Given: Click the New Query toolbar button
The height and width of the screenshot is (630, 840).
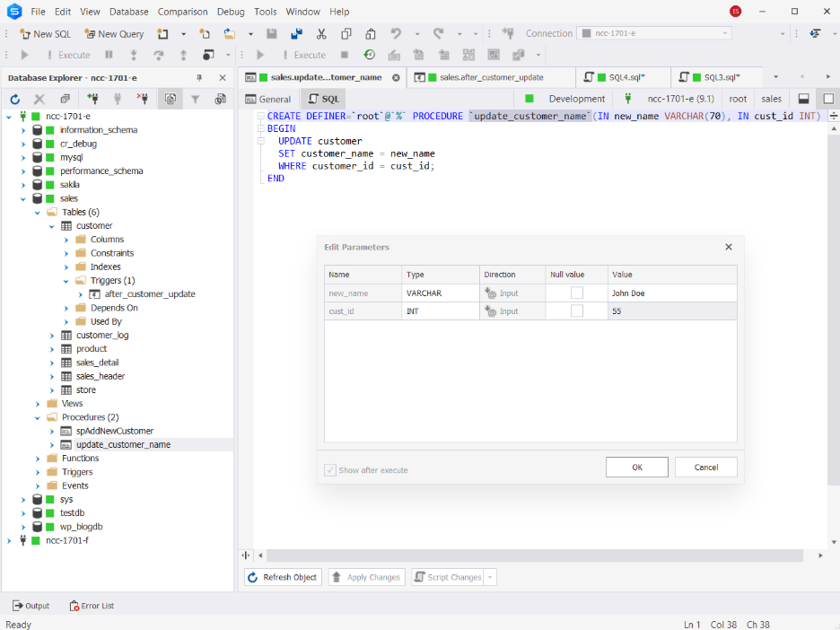Looking at the screenshot, I should click(114, 34).
